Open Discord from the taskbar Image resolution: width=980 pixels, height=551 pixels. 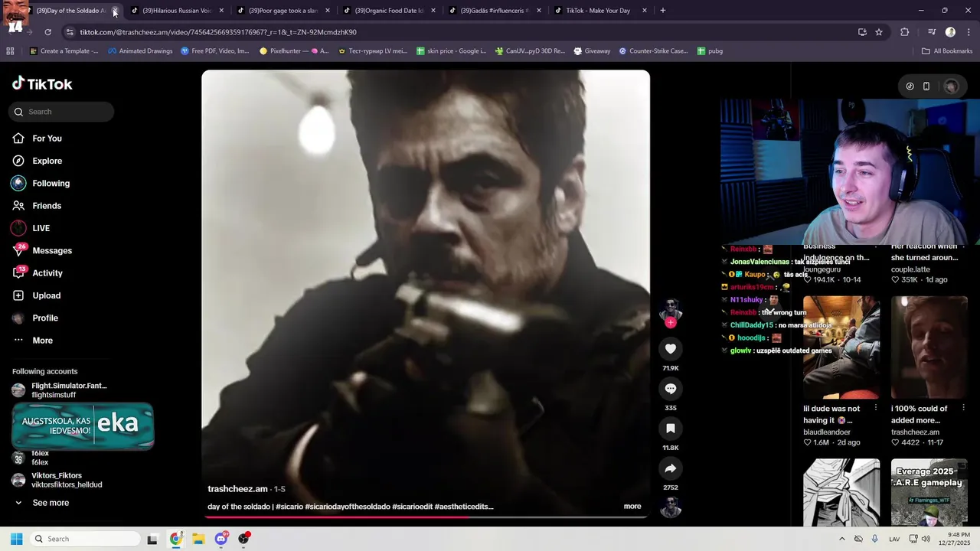click(221, 539)
